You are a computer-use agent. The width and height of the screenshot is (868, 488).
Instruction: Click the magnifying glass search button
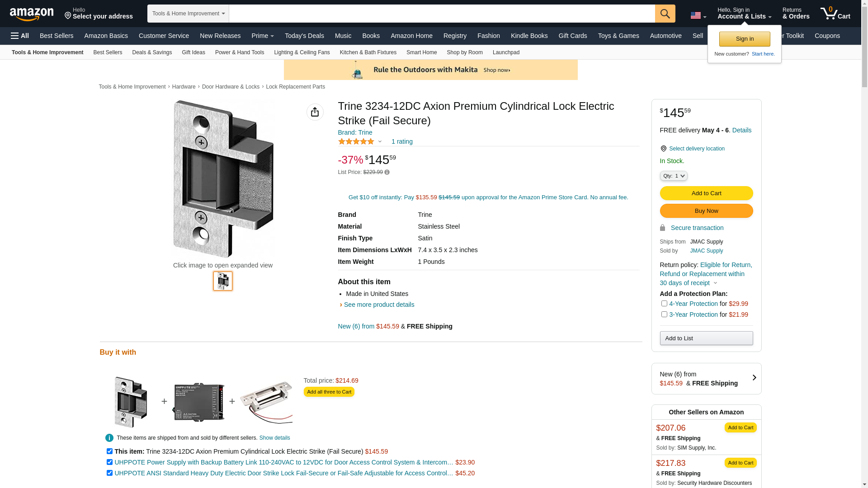pyautogui.click(x=665, y=14)
